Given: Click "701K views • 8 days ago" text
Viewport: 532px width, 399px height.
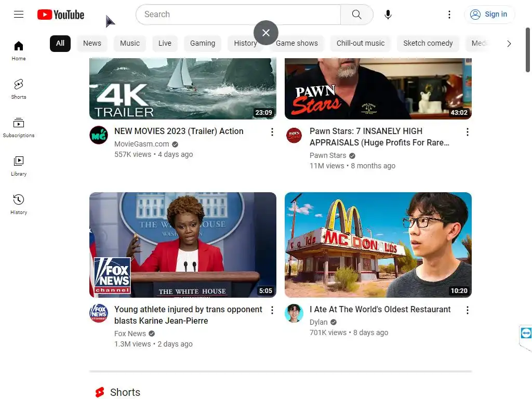Looking at the screenshot, I should [349, 332].
